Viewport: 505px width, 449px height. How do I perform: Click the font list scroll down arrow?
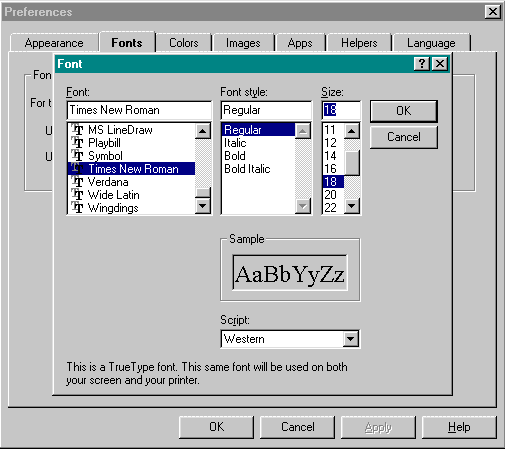tap(203, 206)
